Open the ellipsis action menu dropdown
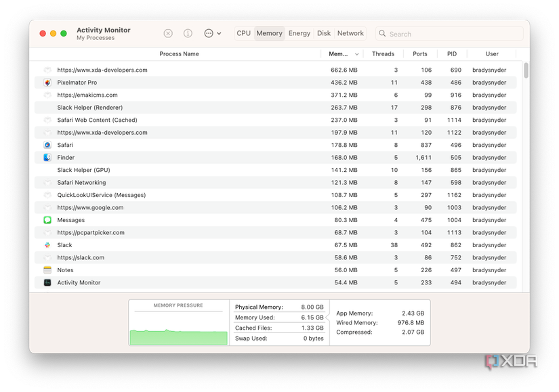The width and height of the screenshot is (559, 392). pos(213,33)
